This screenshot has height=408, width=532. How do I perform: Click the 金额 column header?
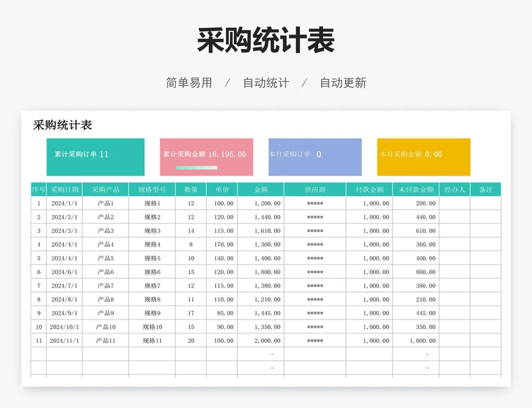[x=261, y=190]
